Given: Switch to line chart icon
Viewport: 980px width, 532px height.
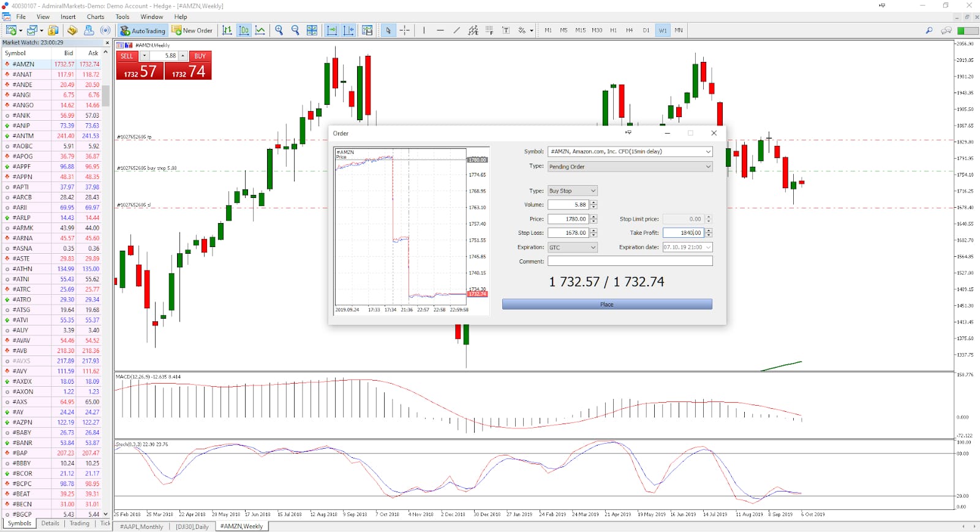Looking at the screenshot, I should point(260,30).
